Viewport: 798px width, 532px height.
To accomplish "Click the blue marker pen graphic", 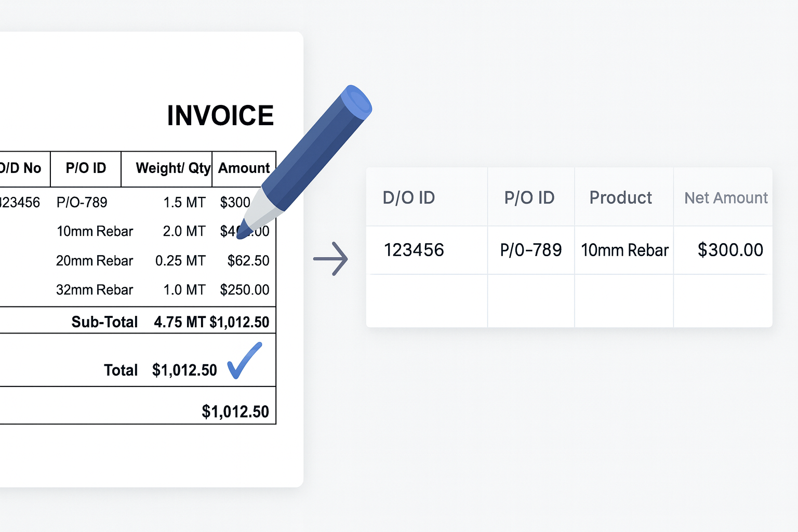I will 304,162.
